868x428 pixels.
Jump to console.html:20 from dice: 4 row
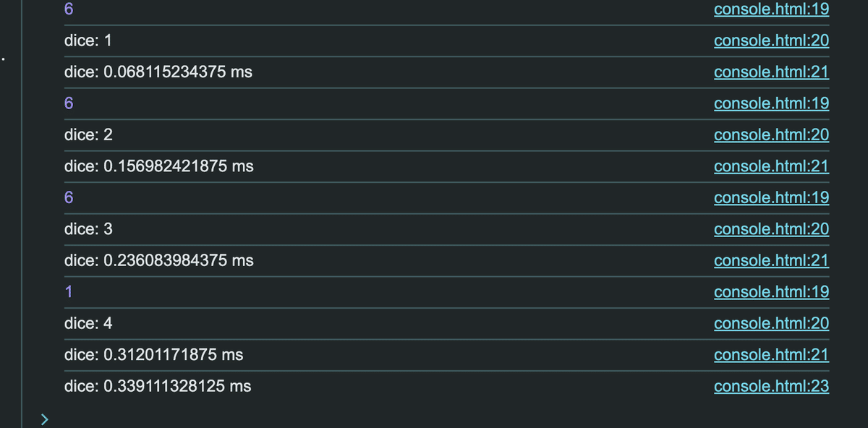click(x=771, y=323)
